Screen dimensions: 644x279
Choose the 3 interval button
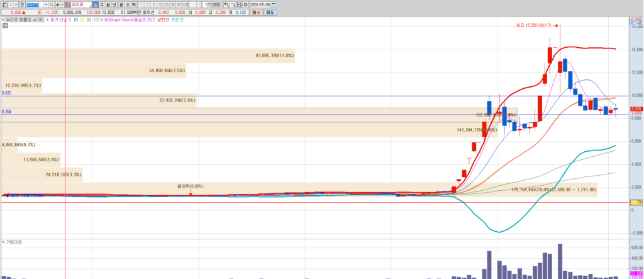(147, 4)
